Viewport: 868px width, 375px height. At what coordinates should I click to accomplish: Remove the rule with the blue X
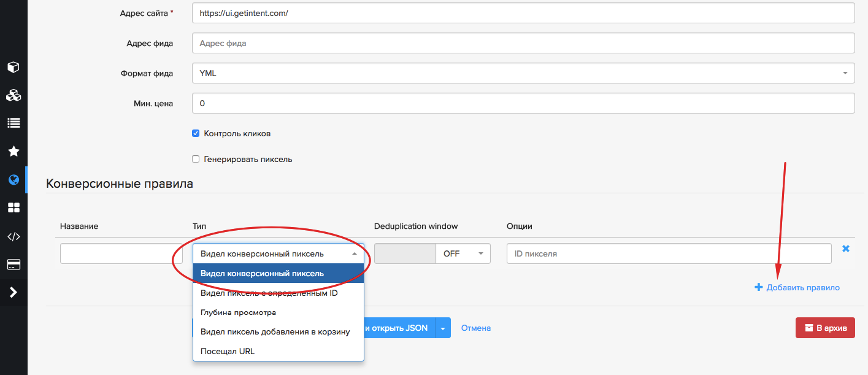(x=846, y=249)
